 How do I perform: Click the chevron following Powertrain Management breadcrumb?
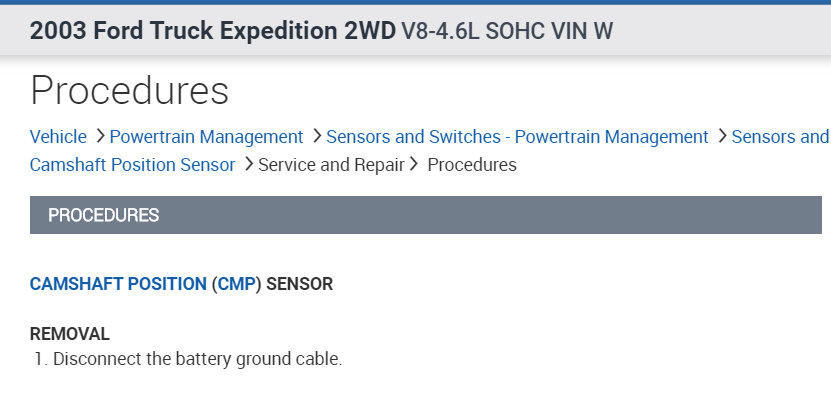(316, 137)
